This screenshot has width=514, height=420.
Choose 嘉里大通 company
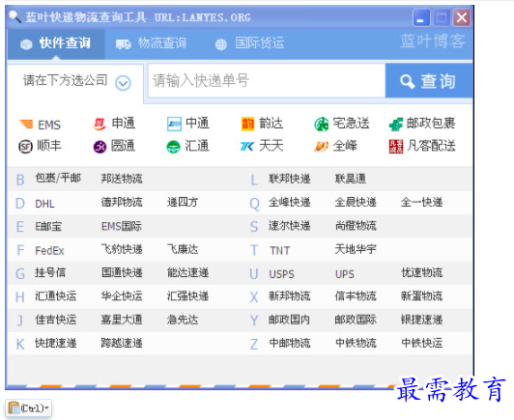tap(122, 320)
